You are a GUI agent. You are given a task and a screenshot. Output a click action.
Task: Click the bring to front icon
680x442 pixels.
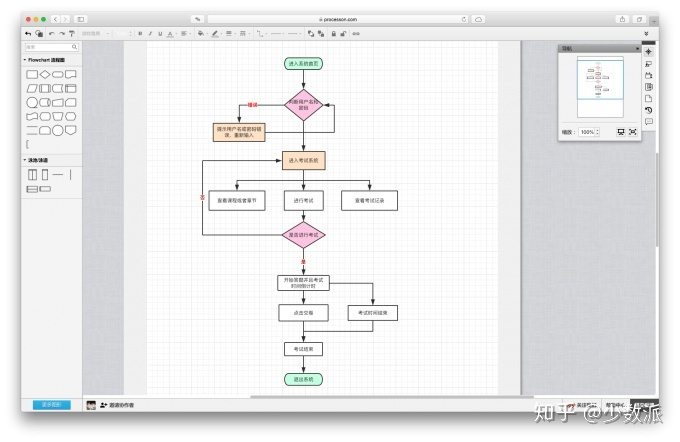coord(311,33)
